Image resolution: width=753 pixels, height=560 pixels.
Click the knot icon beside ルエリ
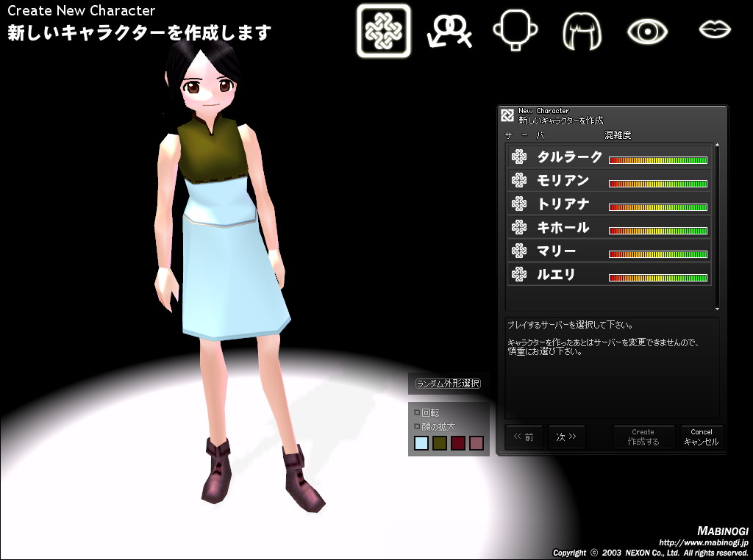[519, 274]
